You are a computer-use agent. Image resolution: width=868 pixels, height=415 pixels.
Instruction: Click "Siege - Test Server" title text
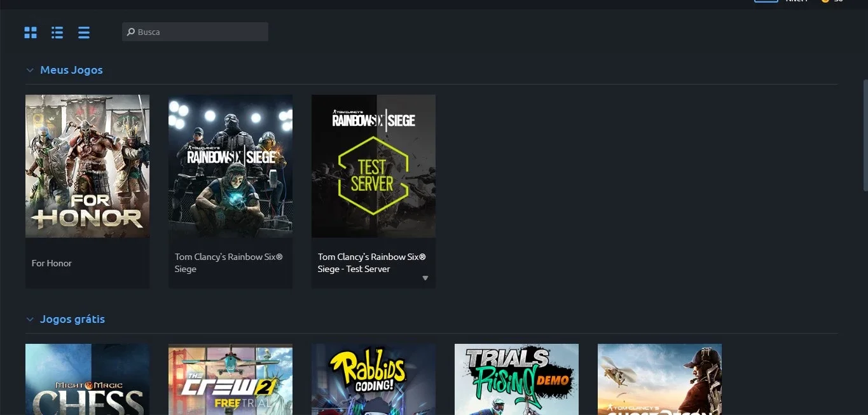click(x=354, y=269)
